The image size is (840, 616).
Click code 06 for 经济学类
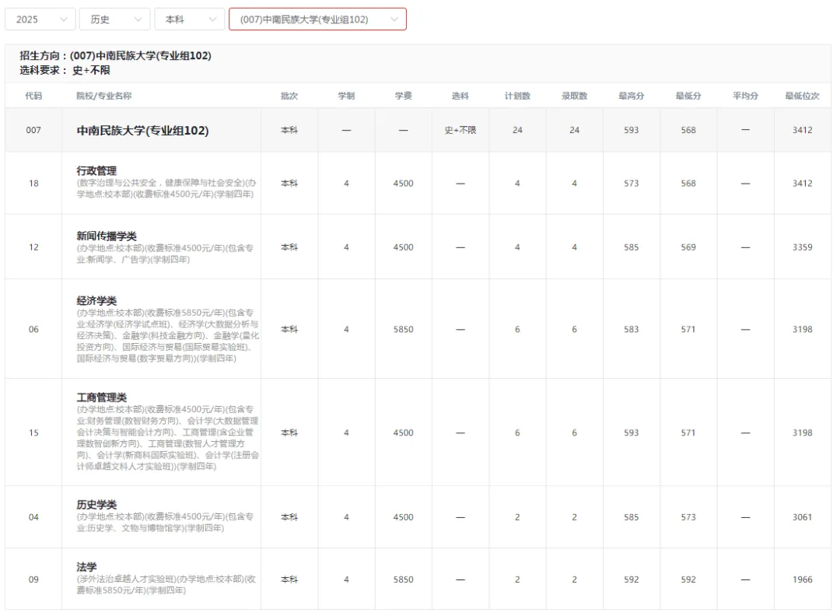(x=33, y=329)
